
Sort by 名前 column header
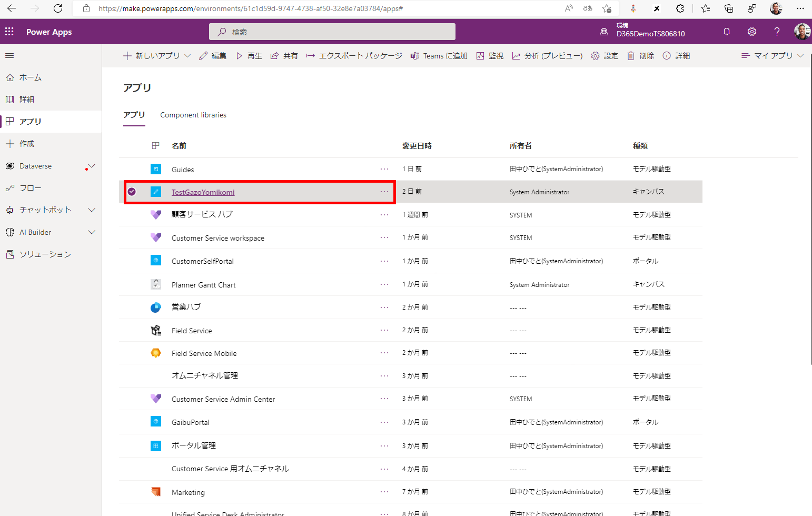(x=179, y=146)
